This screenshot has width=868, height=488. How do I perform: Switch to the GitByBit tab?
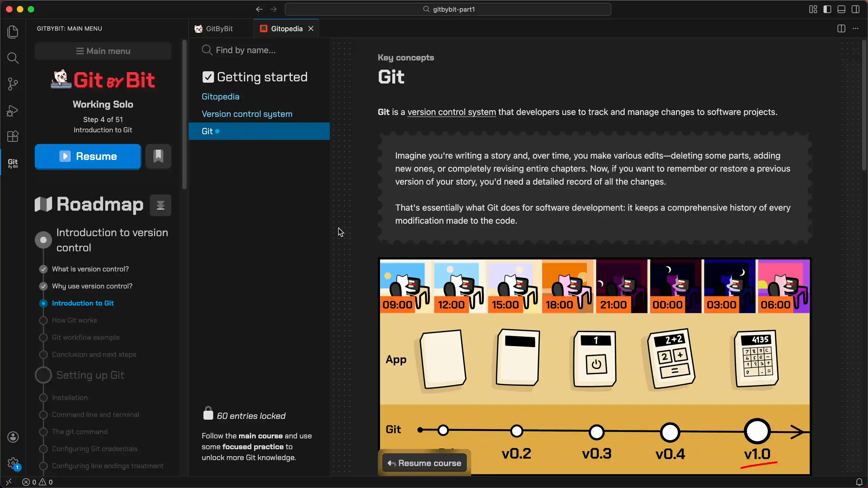219,28
